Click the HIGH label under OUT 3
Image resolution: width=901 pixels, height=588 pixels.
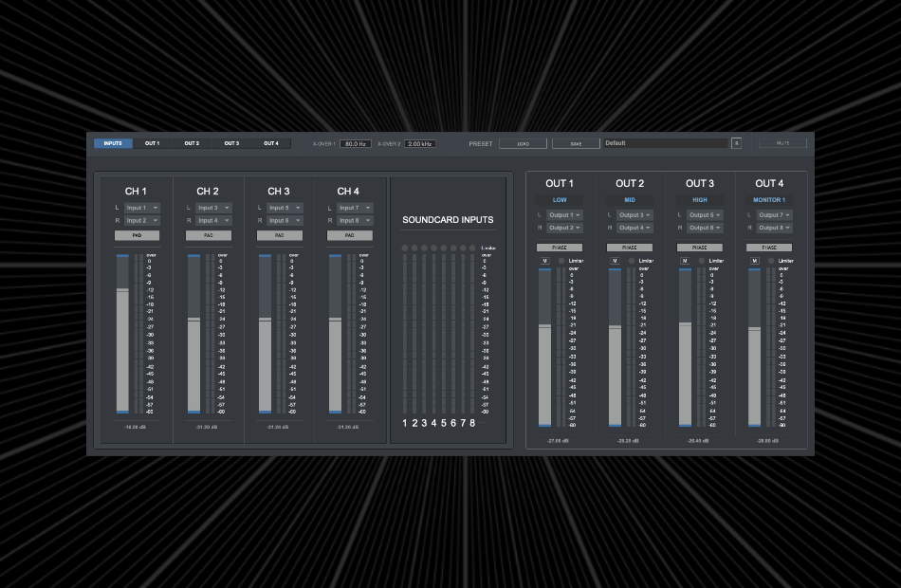(700, 200)
